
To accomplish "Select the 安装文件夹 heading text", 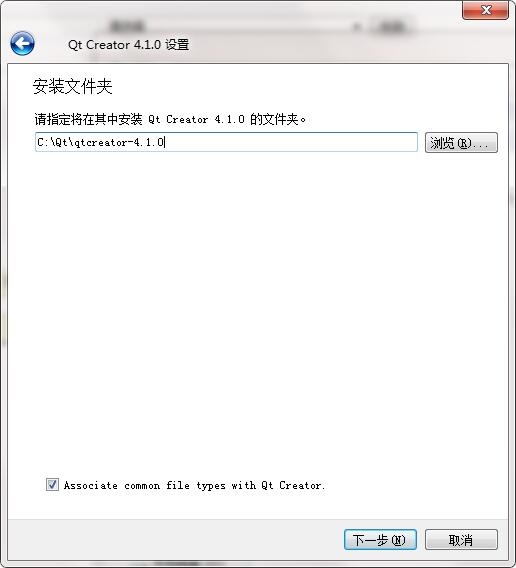I will [x=72, y=86].
